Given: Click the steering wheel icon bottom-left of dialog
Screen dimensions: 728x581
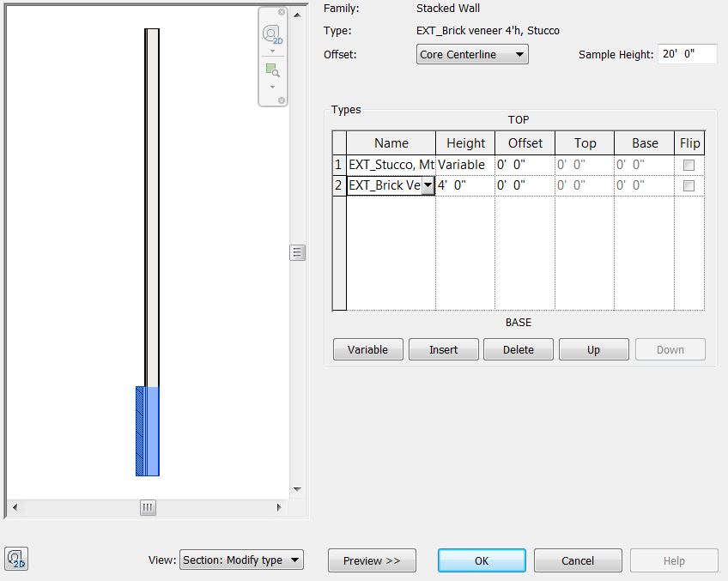Looking at the screenshot, I should click(16, 559).
